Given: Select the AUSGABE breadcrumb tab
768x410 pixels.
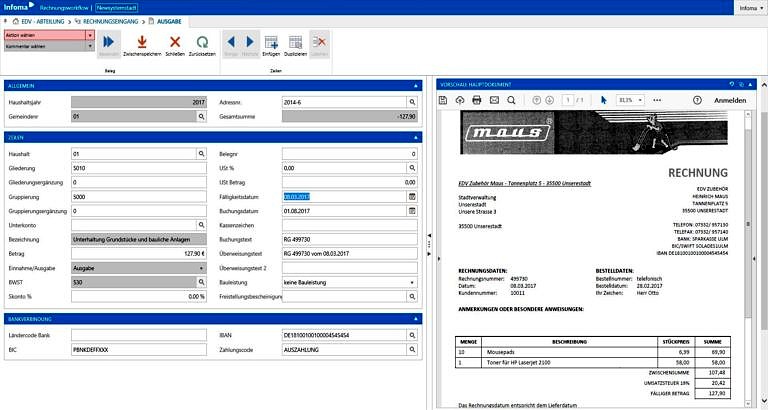Looking at the screenshot, I should coord(169,22).
